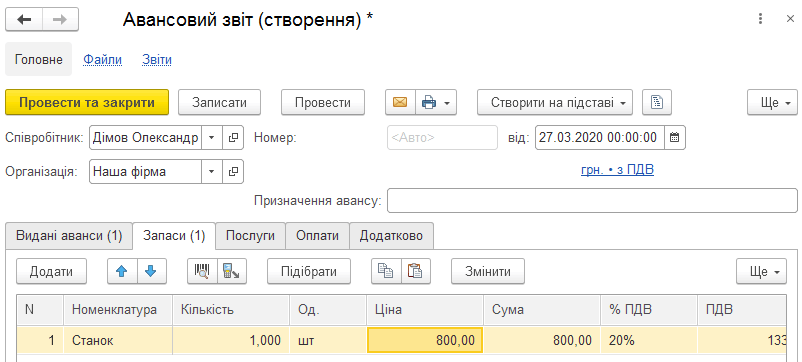Click the Од. column header
This screenshot has width=802, height=362.
point(328,310)
